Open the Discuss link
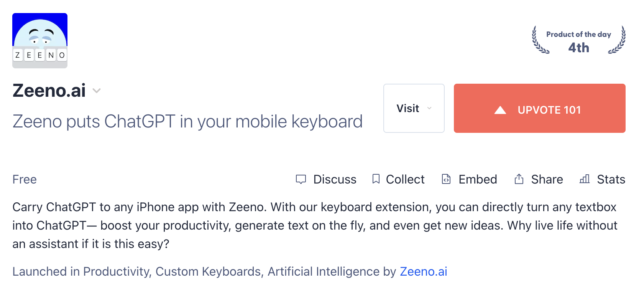644x301 pixels. tap(326, 179)
